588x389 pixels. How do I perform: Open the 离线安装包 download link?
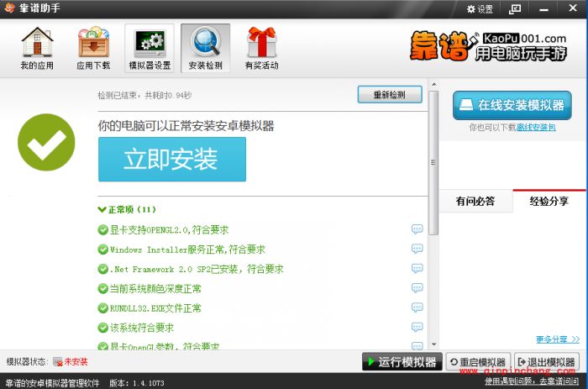click(536, 128)
